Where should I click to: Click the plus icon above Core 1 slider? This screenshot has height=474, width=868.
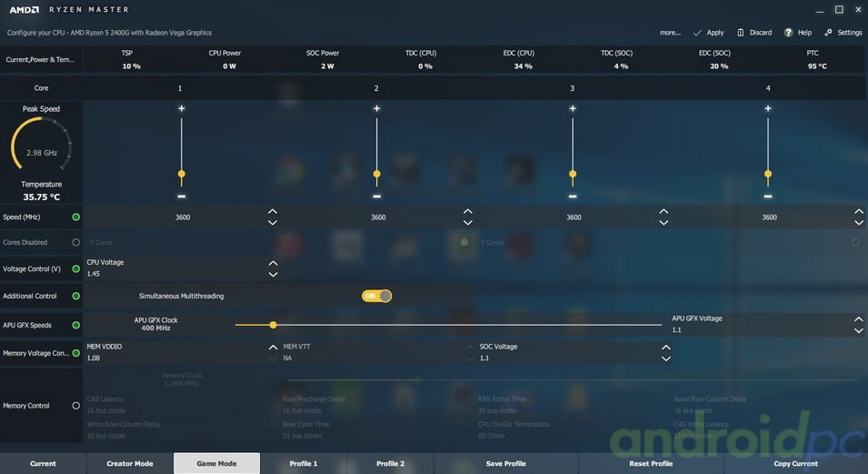[x=181, y=108]
